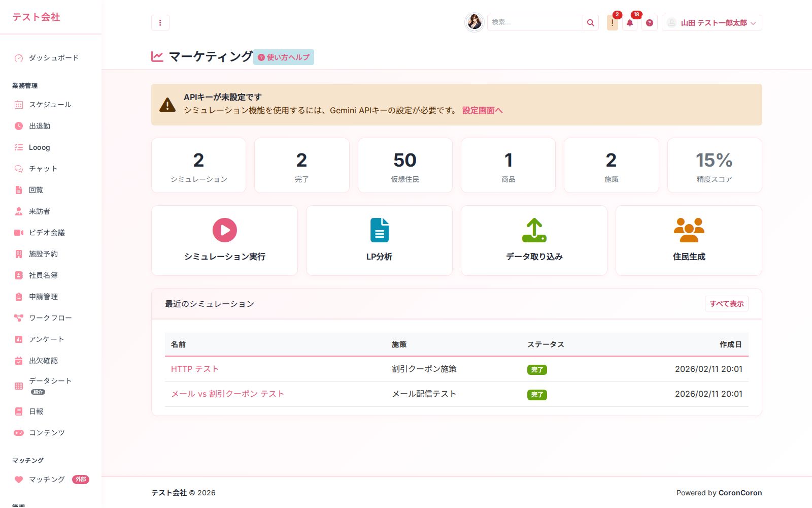Image resolution: width=812 pixels, height=508 pixels.
Task: Click the 仮想住民 50 stat card
Action: [x=405, y=166]
